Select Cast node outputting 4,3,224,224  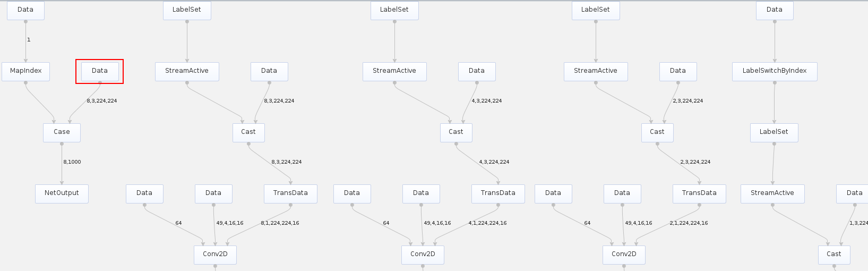[x=456, y=132]
